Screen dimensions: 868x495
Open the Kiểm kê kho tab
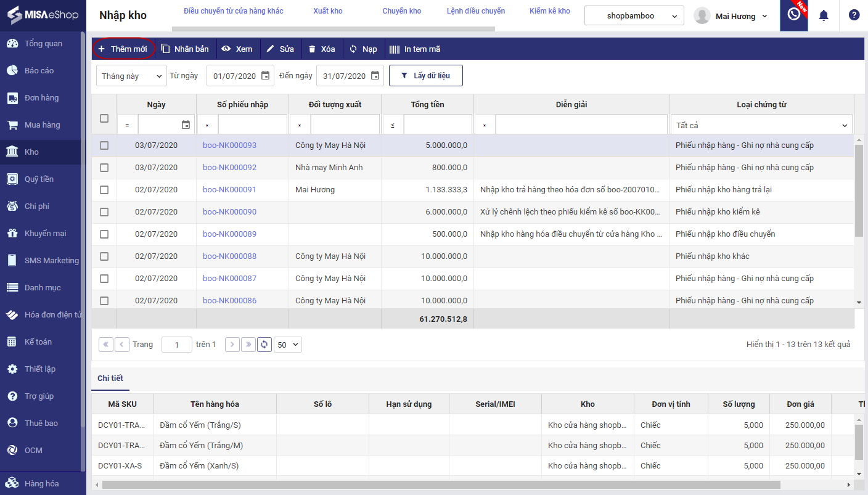pos(549,11)
